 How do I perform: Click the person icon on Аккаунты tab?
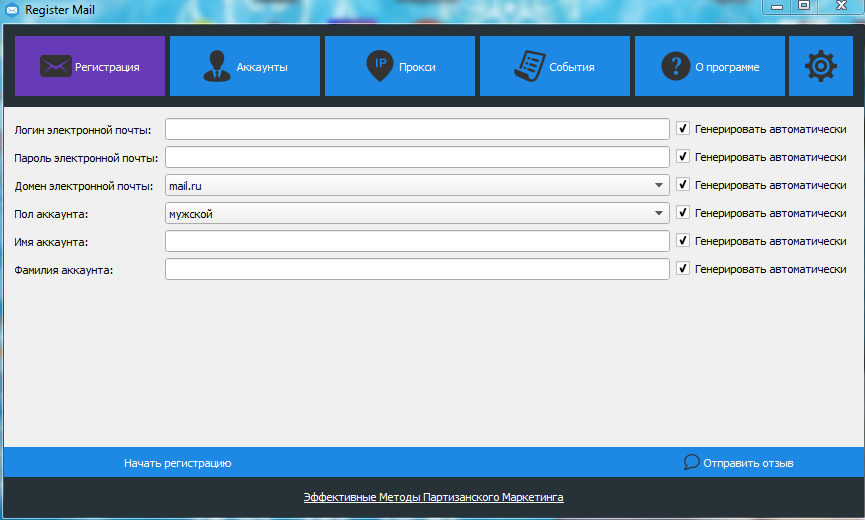[x=216, y=66]
